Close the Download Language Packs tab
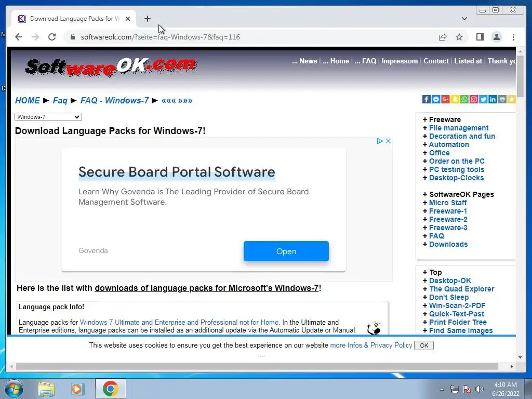Viewport: 532px width, 399px height. click(x=128, y=19)
